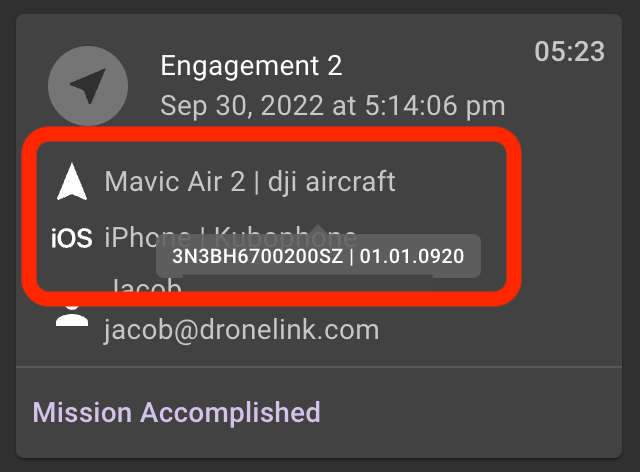Viewport: 640px width, 472px height.
Task: Click the divider above Mission Accomplished
Action: [320, 367]
